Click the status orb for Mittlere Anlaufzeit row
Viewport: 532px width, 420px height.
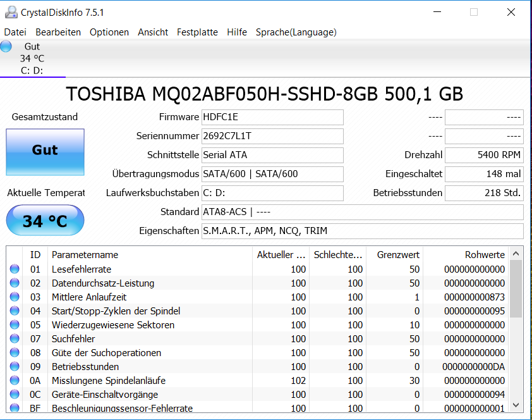point(15,297)
